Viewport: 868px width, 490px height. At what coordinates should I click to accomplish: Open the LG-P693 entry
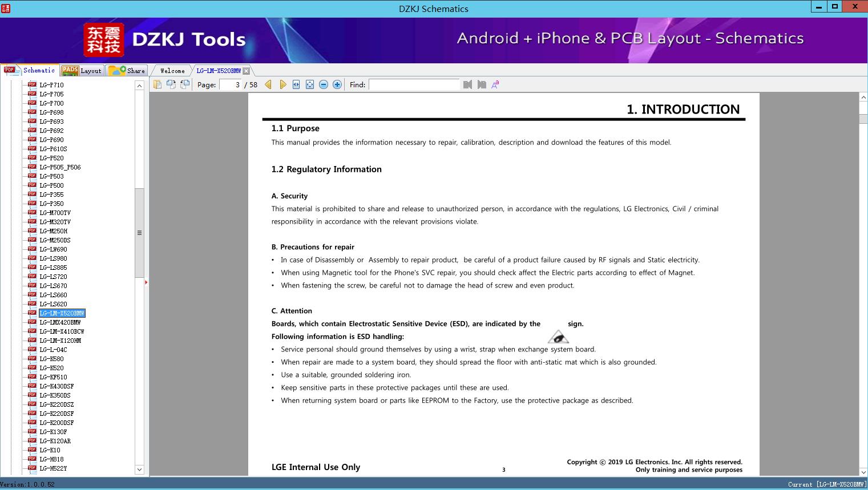tap(51, 122)
